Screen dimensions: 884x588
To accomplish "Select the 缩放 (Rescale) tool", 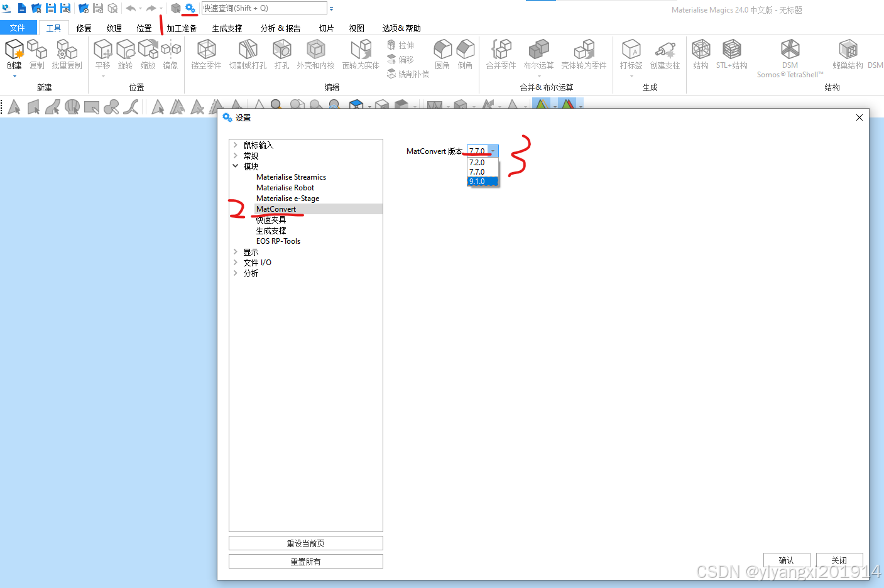I will 148,50.
